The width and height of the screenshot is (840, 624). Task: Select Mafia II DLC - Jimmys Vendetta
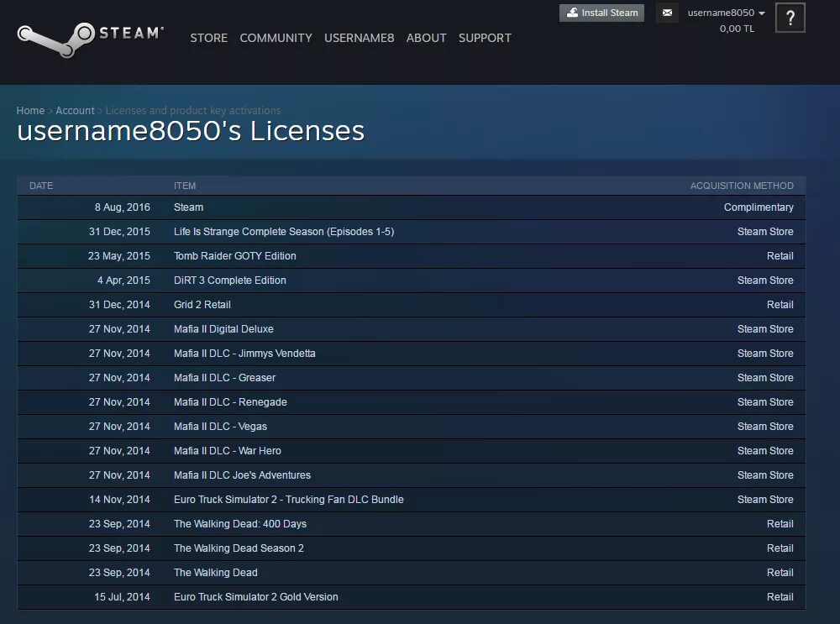pos(244,354)
